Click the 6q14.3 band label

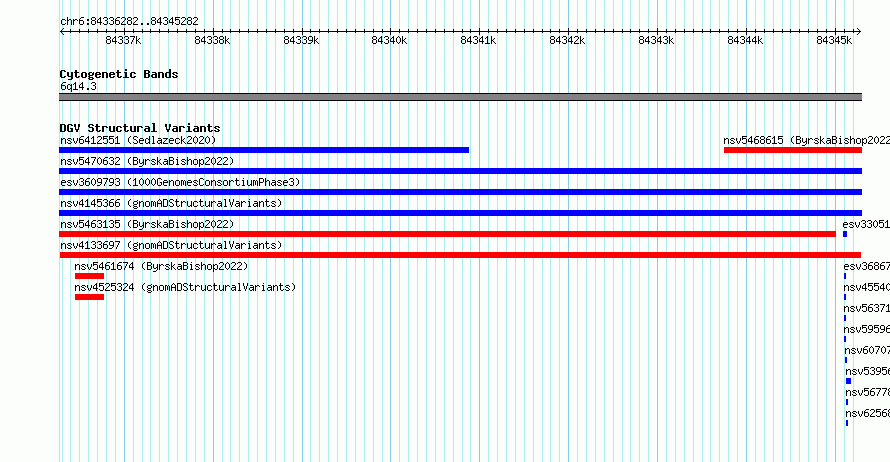78,86
